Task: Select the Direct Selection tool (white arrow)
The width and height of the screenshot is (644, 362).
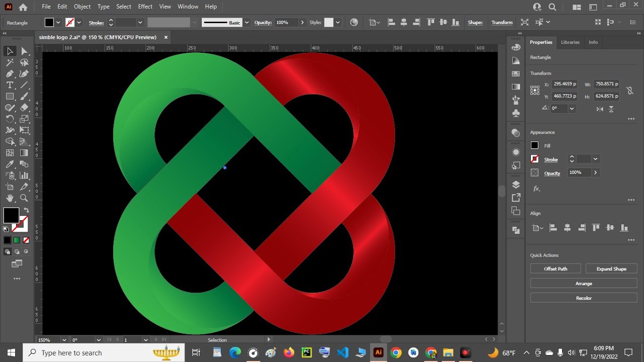Action: tap(24, 51)
